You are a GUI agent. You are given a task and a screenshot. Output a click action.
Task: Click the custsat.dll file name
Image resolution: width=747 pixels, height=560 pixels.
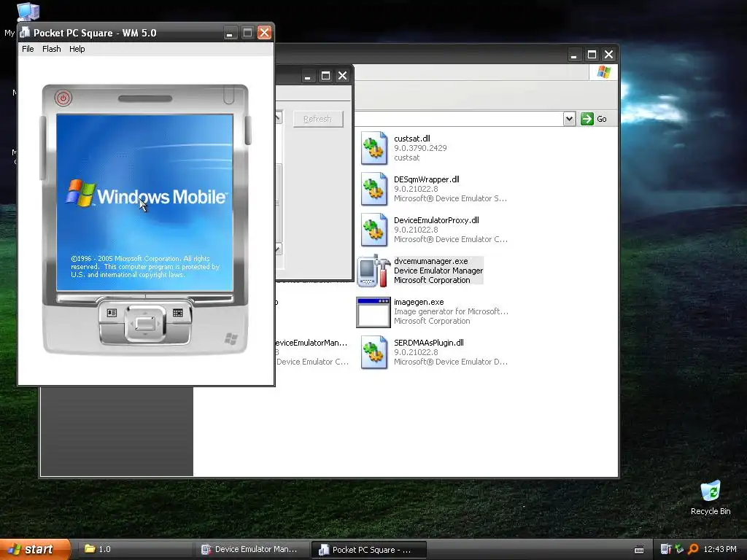pos(412,139)
